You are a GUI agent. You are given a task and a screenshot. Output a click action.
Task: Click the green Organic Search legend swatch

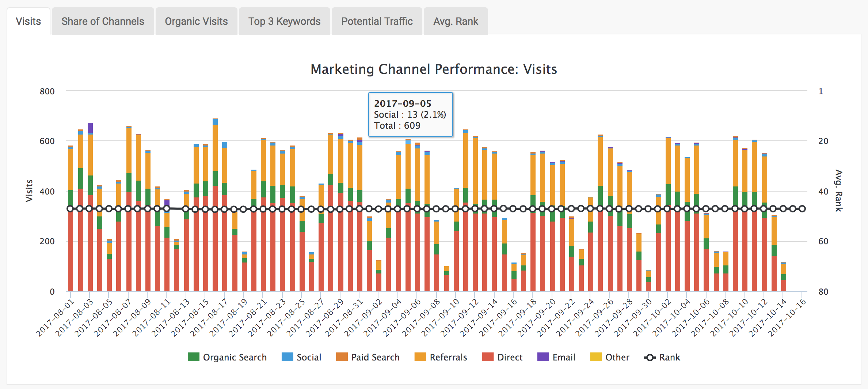point(193,357)
